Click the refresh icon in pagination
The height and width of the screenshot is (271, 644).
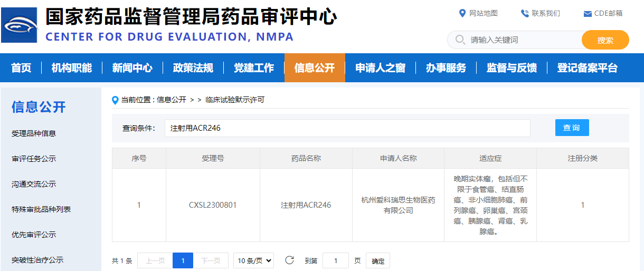point(289,260)
